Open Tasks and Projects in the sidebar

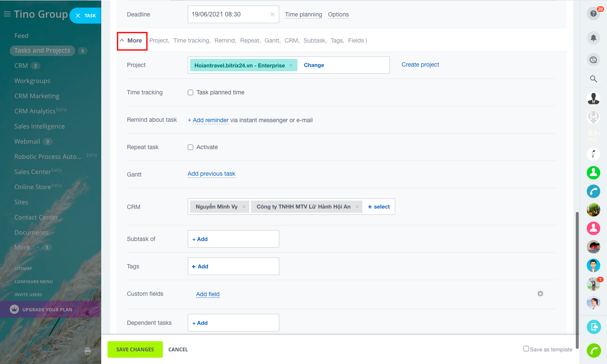click(42, 51)
